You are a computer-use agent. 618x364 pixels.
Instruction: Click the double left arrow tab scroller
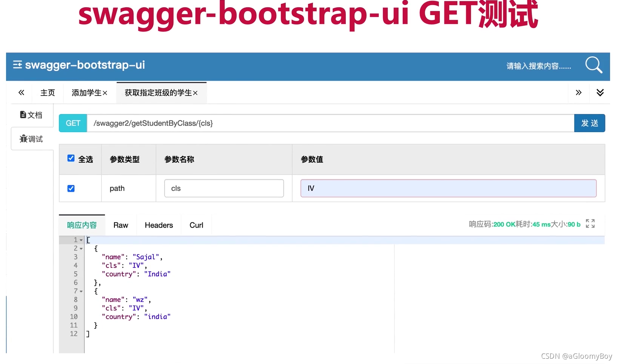pos(21,93)
